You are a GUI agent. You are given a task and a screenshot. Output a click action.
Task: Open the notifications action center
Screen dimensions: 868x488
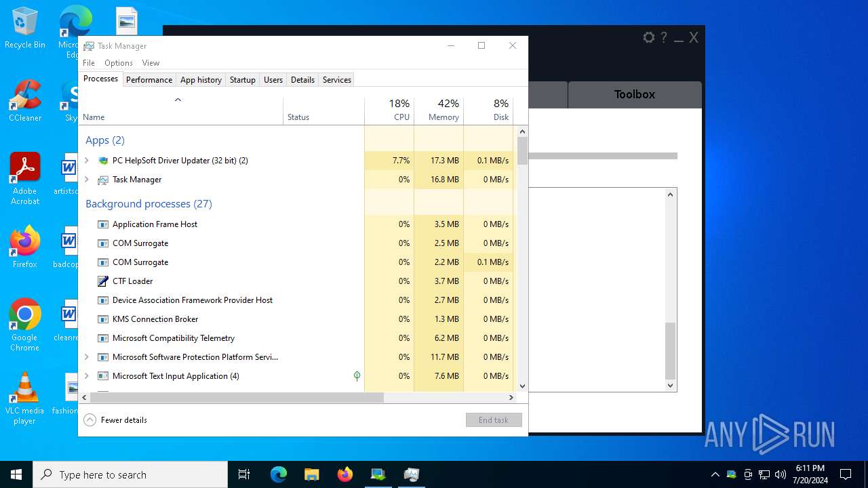846,474
